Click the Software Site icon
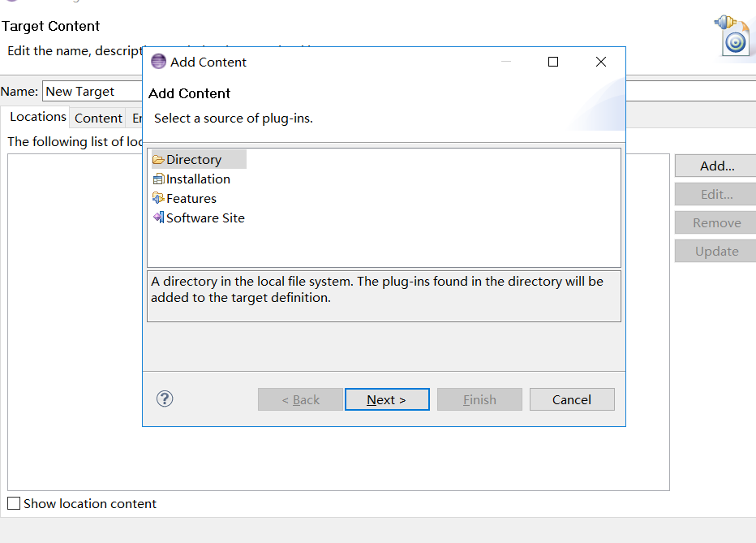 tap(158, 218)
